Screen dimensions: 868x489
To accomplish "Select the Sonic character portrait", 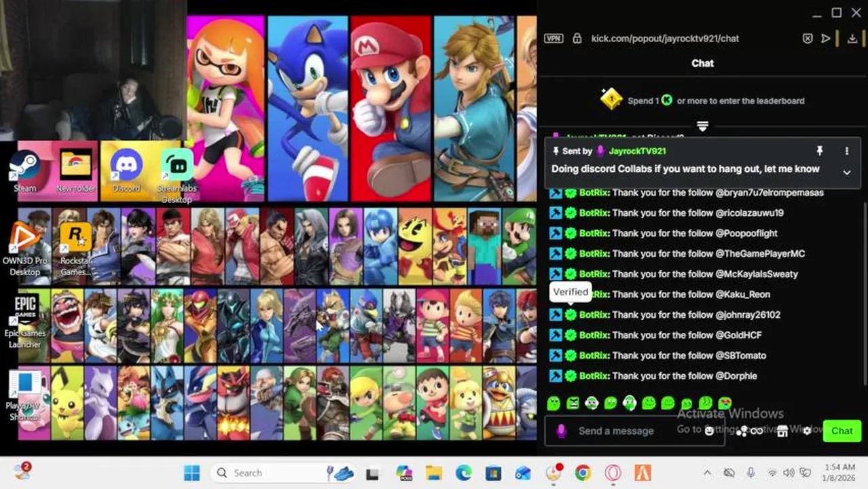I will pyautogui.click(x=308, y=109).
